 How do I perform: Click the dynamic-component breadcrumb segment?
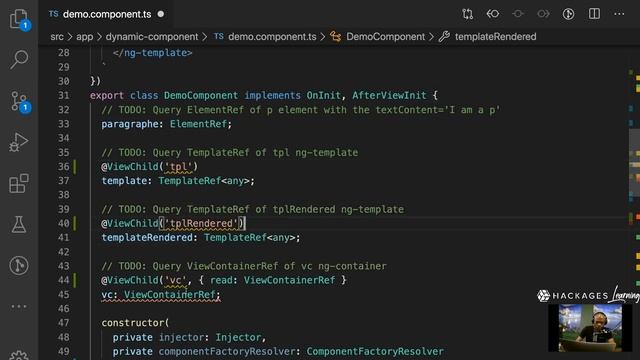(152, 37)
